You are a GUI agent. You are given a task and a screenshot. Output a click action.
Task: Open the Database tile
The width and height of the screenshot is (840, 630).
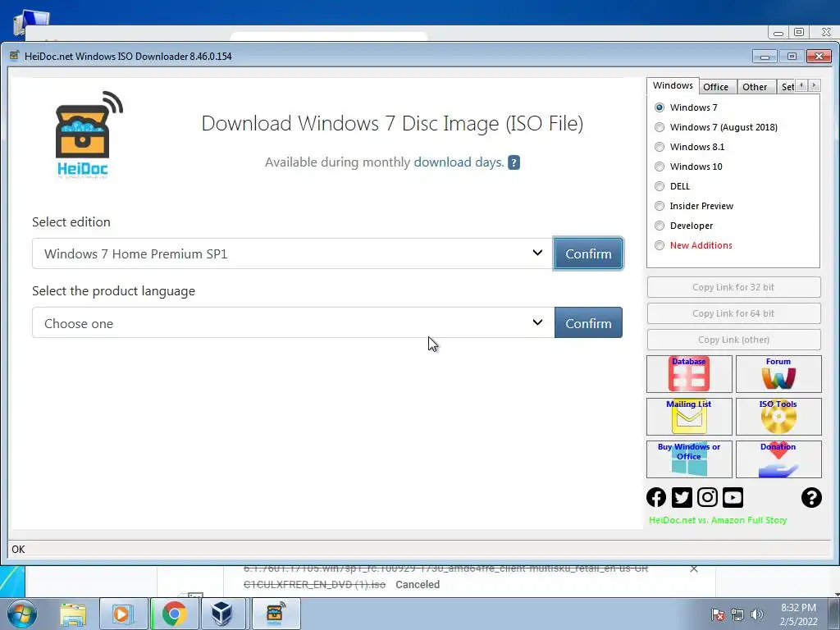click(x=689, y=374)
